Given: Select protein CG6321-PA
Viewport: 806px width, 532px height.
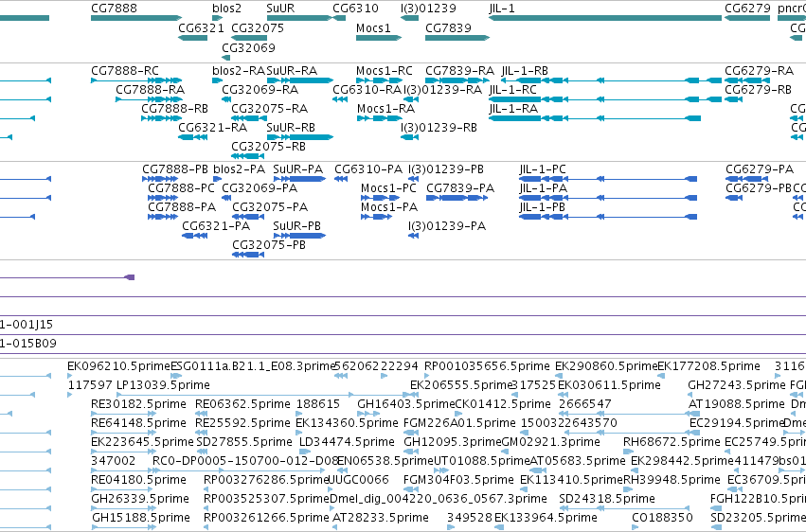Looking at the screenshot, I should pyautogui.click(x=195, y=236).
